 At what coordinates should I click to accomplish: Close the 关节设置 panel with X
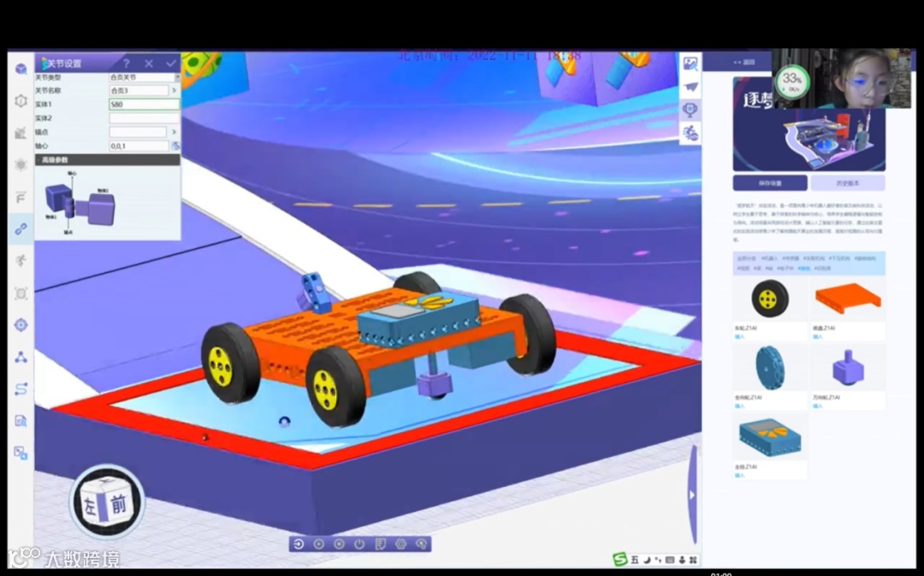click(x=149, y=63)
